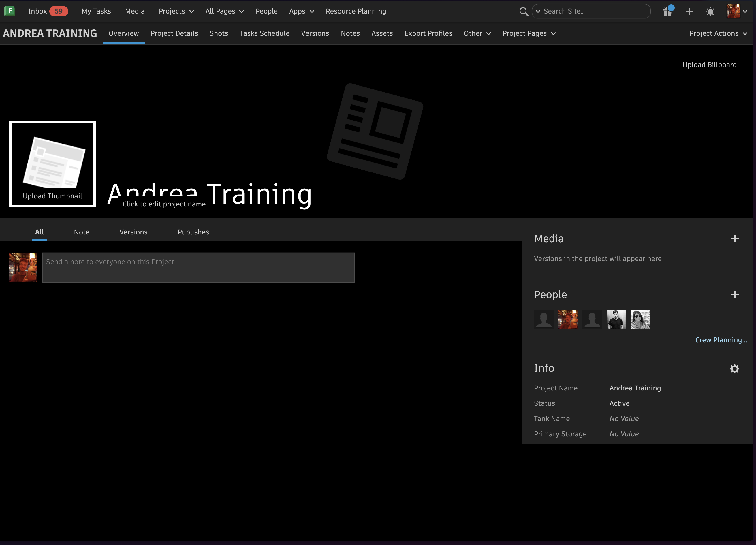Viewport: 756px width, 545px height.
Task: Open the Other dropdown menu
Action: 477,33
